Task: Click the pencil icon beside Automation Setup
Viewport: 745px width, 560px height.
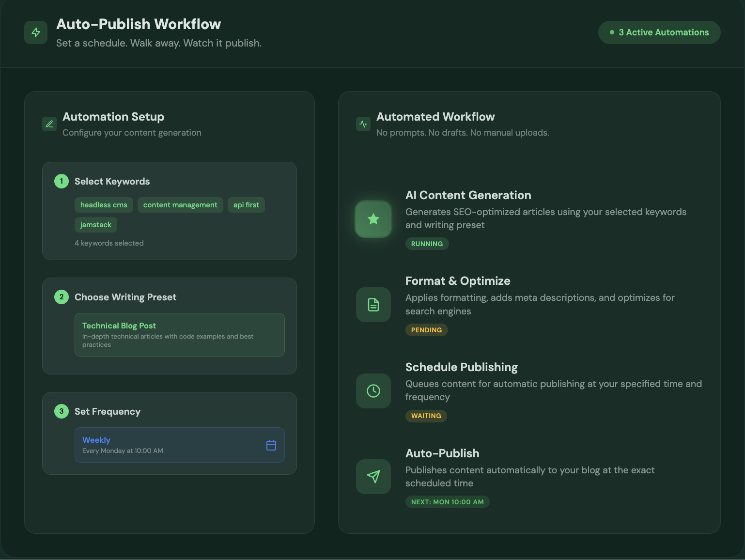Action: (x=49, y=124)
